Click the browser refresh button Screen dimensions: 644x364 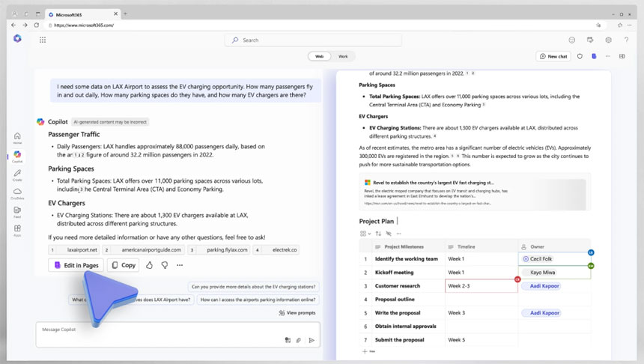pyautogui.click(x=37, y=25)
